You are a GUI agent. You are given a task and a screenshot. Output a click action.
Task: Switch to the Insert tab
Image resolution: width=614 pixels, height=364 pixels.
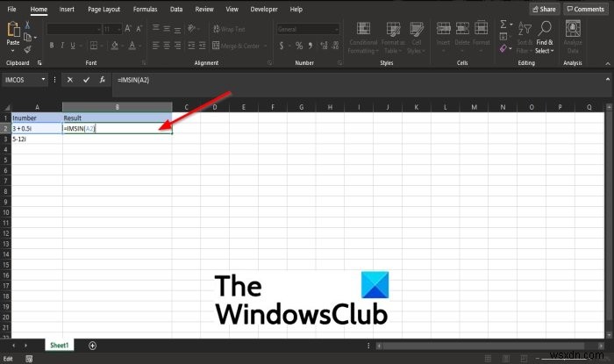tap(67, 9)
